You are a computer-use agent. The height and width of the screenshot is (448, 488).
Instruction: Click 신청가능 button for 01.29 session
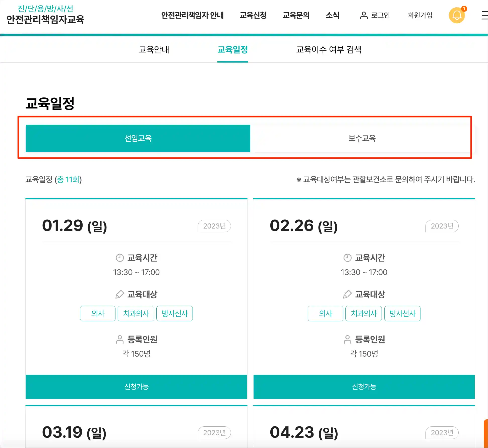[136, 387]
